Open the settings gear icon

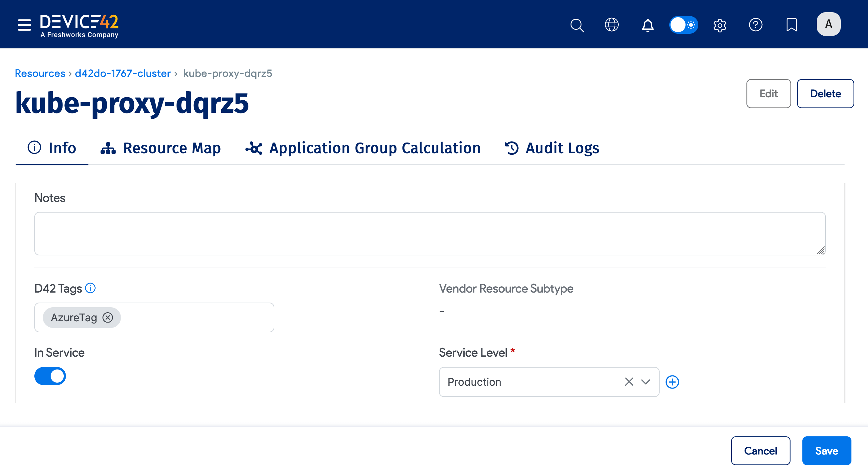pyautogui.click(x=719, y=25)
